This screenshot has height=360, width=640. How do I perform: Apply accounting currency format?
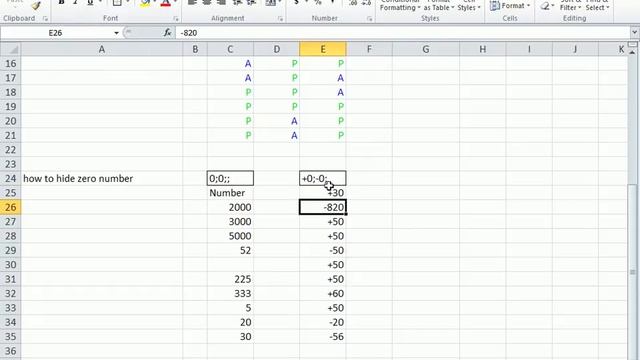tap(296, 3)
